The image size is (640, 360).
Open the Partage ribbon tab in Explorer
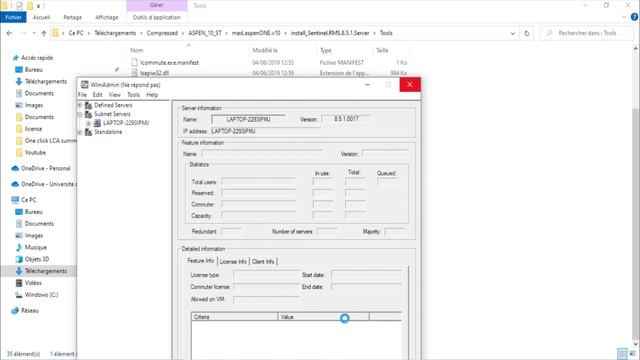coord(73,17)
